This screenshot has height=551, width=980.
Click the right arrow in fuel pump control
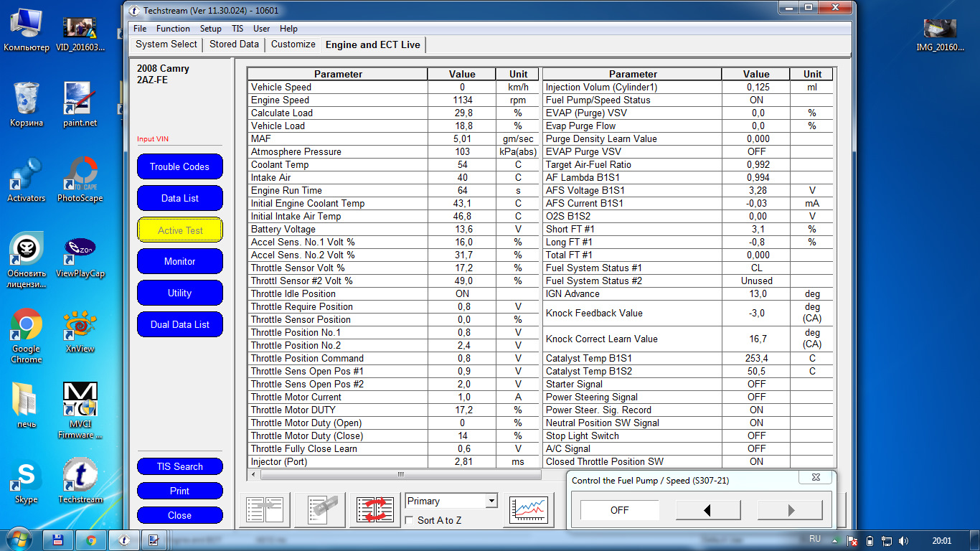coord(790,510)
